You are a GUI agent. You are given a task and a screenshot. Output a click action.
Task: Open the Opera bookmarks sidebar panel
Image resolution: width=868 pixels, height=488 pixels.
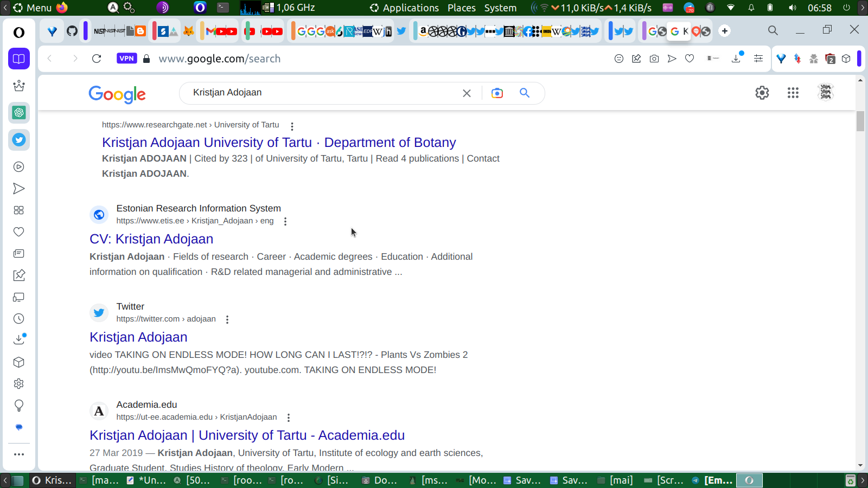[19, 59]
